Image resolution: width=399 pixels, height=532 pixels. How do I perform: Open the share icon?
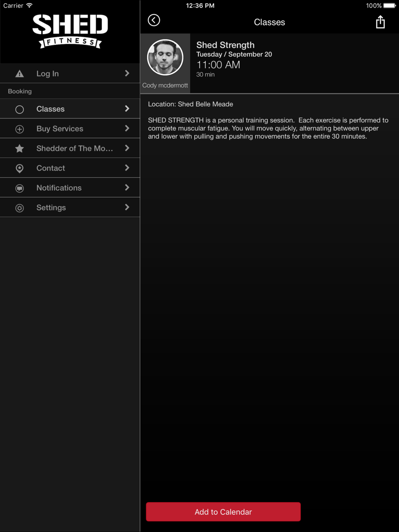[380, 22]
